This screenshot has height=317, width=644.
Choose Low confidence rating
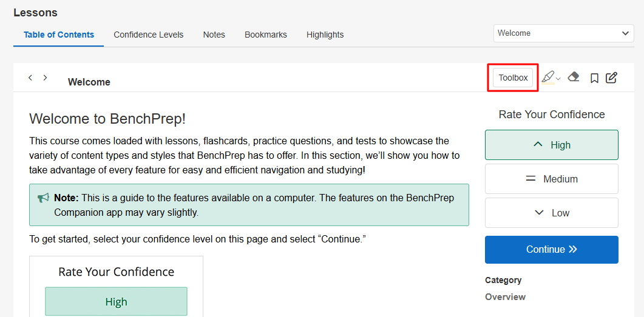[x=551, y=213]
